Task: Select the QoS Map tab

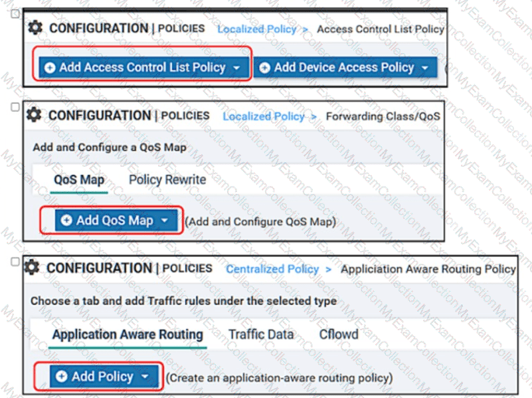Action: pyautogui.click(x=79, y=180)
